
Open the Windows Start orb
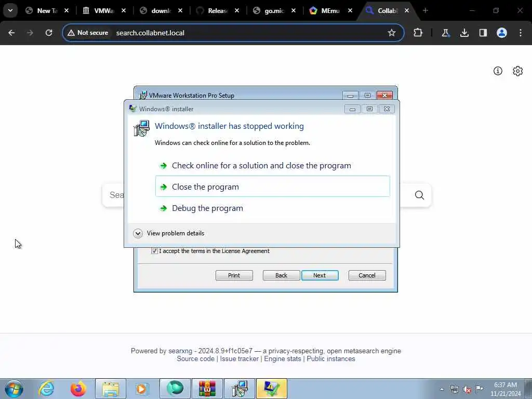tap(14, 389)
